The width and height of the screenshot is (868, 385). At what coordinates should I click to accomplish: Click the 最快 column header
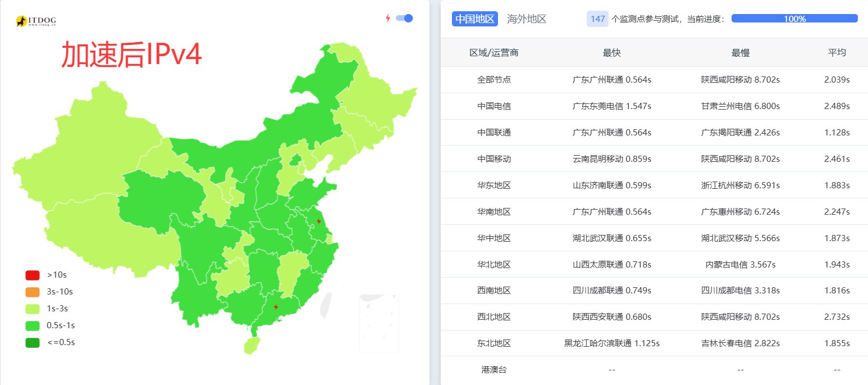tap(611, 52)
